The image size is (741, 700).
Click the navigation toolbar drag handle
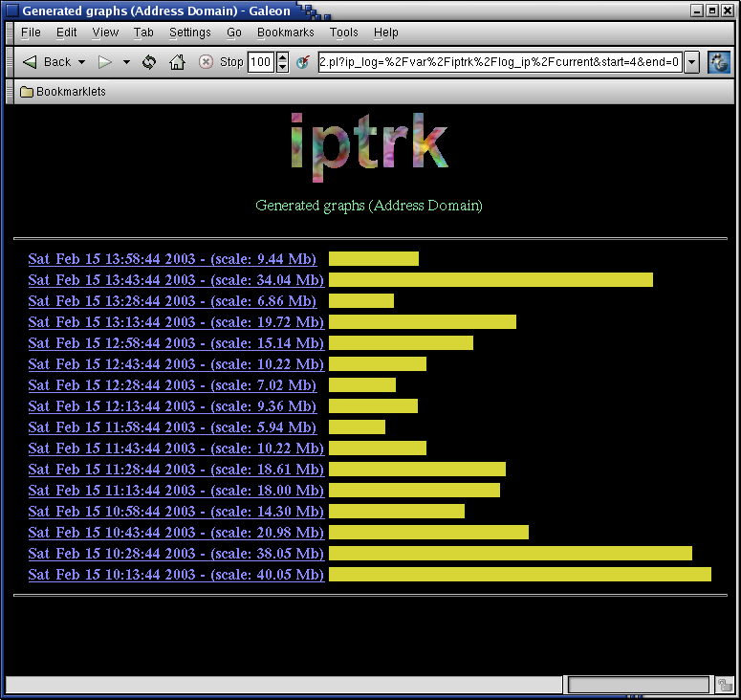(9, 62)
